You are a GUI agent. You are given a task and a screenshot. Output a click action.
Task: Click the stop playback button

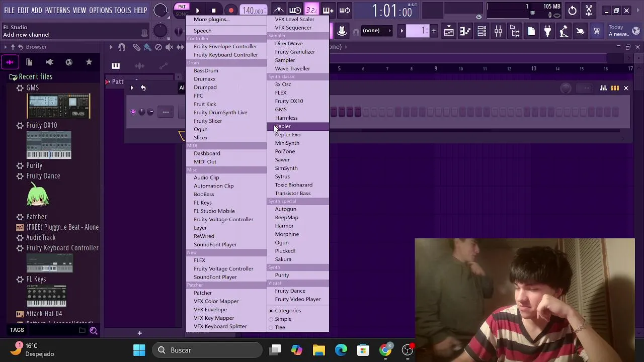[213, 11]
